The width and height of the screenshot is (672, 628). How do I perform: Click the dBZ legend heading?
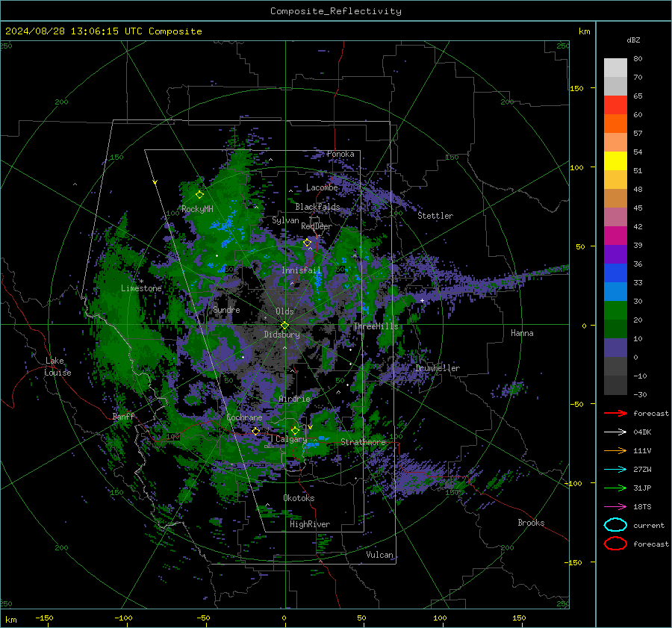[x=633, y=40]
